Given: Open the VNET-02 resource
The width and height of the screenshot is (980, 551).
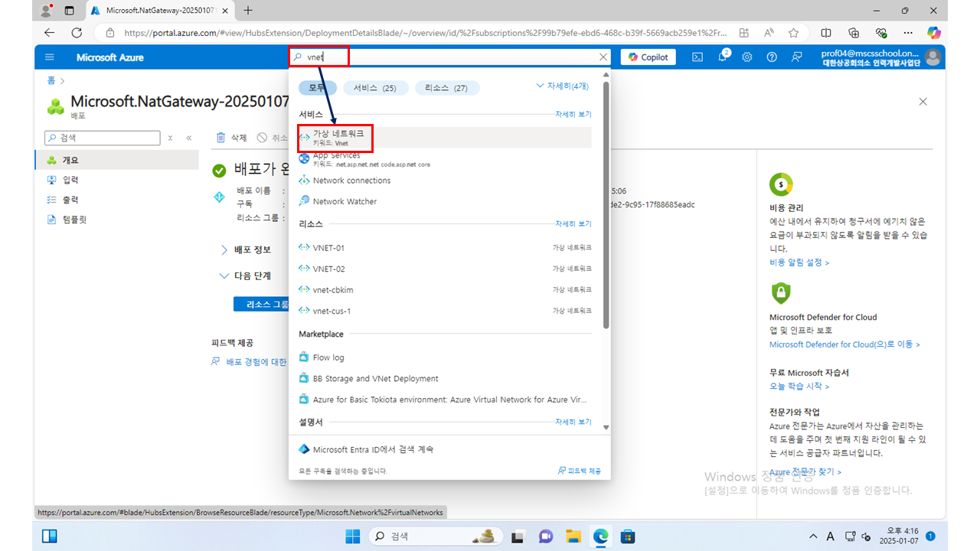Looking at the screenshot, I should pos(445,269).
